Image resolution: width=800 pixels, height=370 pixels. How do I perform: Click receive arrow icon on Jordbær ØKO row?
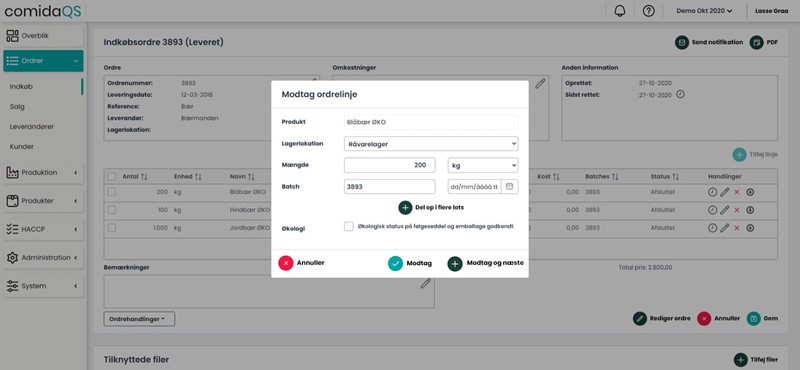coord(750,228)
